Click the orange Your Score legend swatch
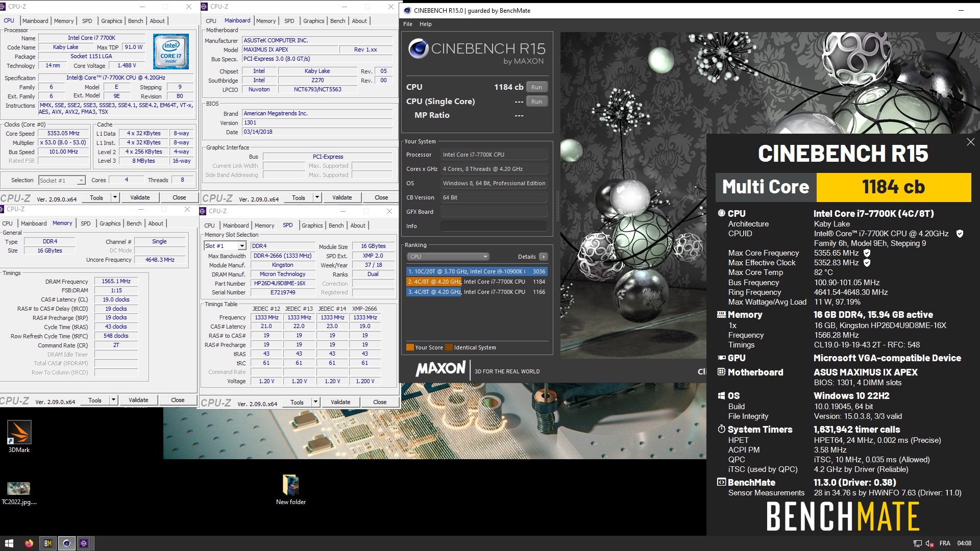Screen dimensions: 980x551 [x=410, y=347]
